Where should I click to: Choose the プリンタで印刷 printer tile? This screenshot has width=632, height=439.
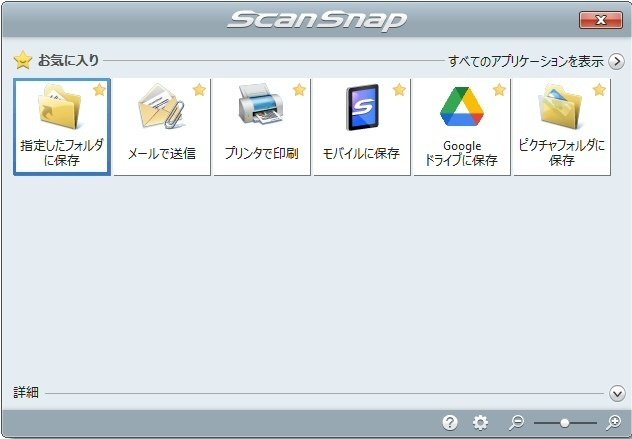click(x=262, y=127)
